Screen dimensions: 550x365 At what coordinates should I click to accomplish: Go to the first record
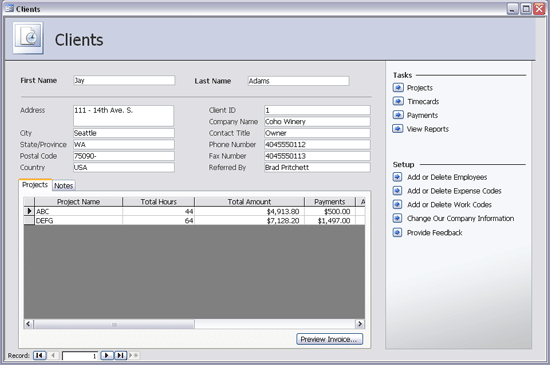tap(40, 356)
